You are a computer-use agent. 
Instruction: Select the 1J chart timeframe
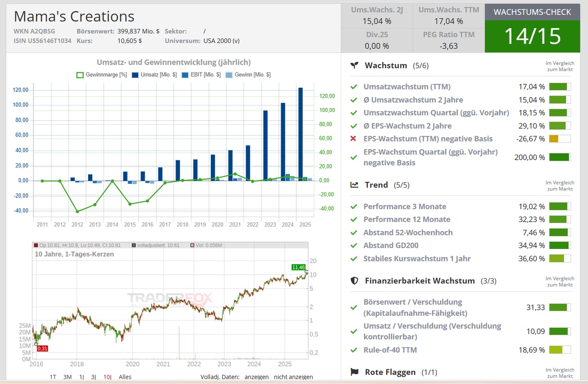tap(81, 377)
